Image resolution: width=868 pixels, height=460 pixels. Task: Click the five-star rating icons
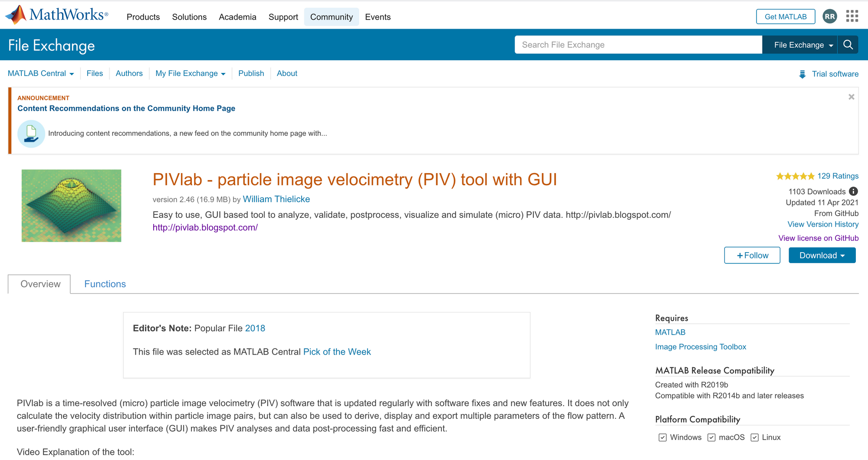pos(795,176)
